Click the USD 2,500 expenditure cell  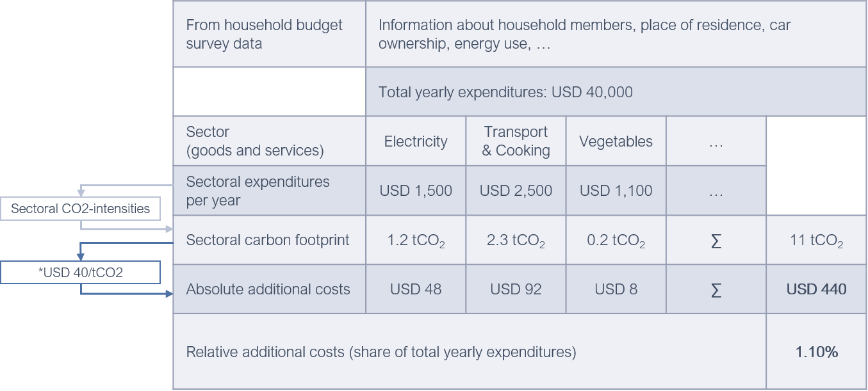click(x=516, y=191)
